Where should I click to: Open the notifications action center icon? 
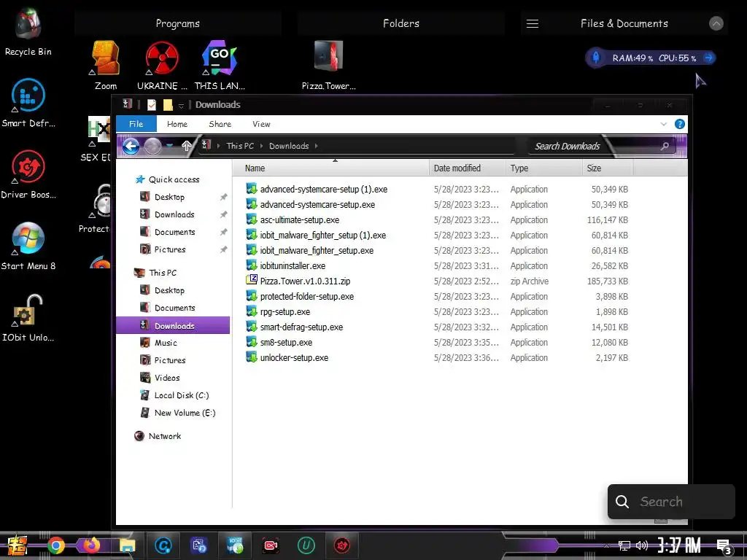coord(724,547)
